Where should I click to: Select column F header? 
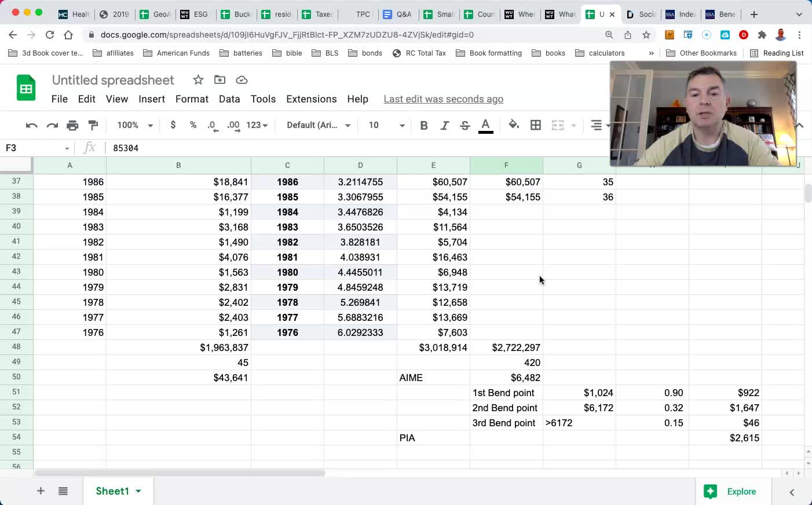pos(506,166)
